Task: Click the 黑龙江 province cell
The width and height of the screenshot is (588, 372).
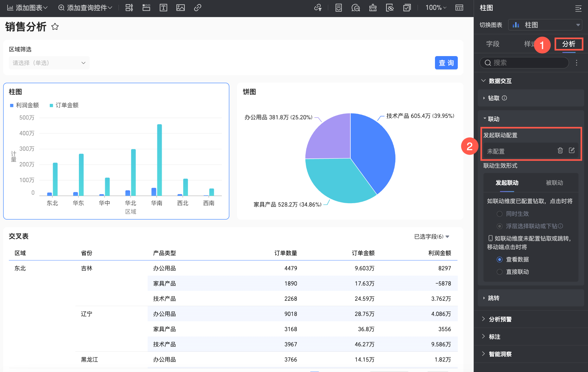Action: pyautogui.click(x=89, y=359)
